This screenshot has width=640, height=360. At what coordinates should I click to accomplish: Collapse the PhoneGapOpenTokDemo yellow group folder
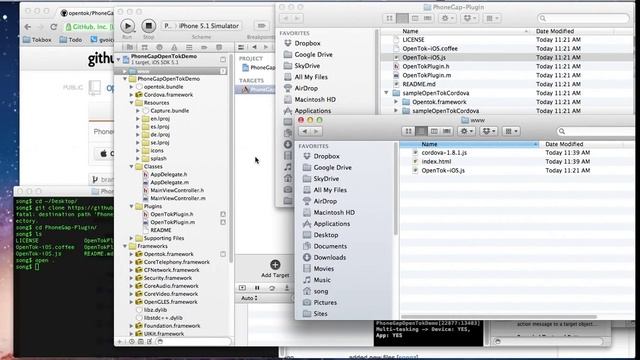tap(125, 79)
